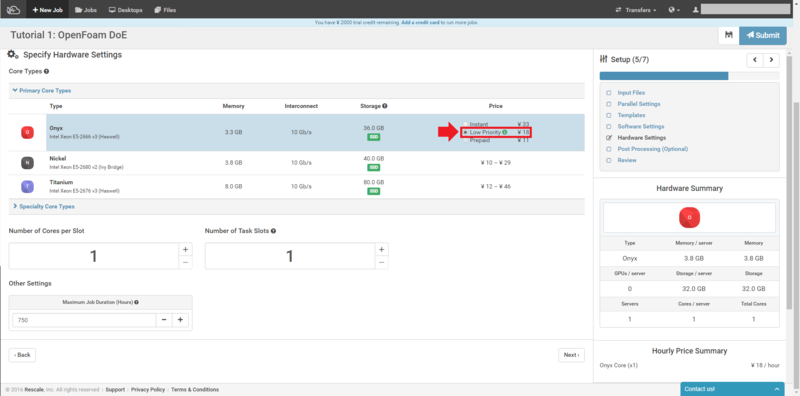This screenshot has width=800, height=396.
Task: Choose the Prepaid price option
Action: (x=465, y=140)
